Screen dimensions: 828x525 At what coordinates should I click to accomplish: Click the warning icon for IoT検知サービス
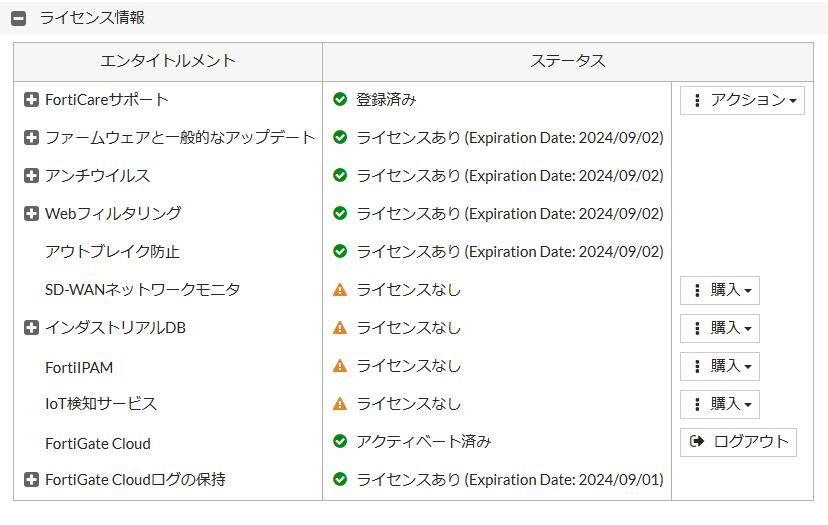pos(340,404)
